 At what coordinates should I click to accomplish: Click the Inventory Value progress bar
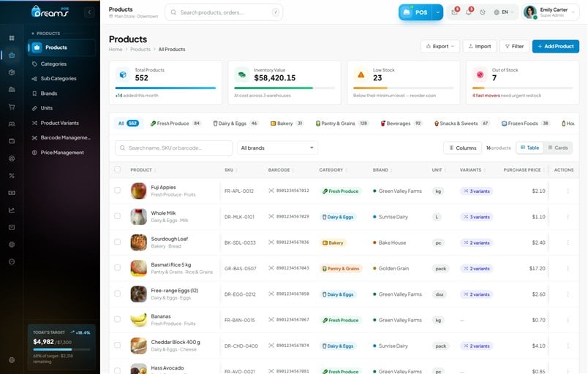point(284,88)
